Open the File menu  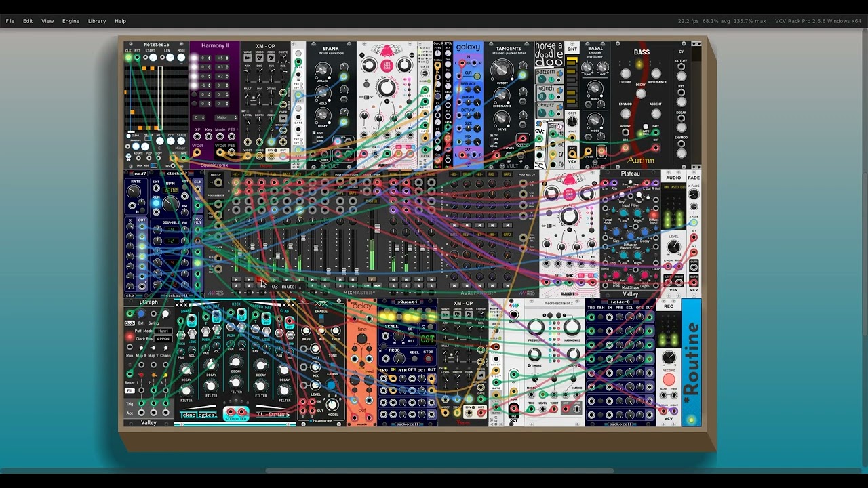coord(10,21)
